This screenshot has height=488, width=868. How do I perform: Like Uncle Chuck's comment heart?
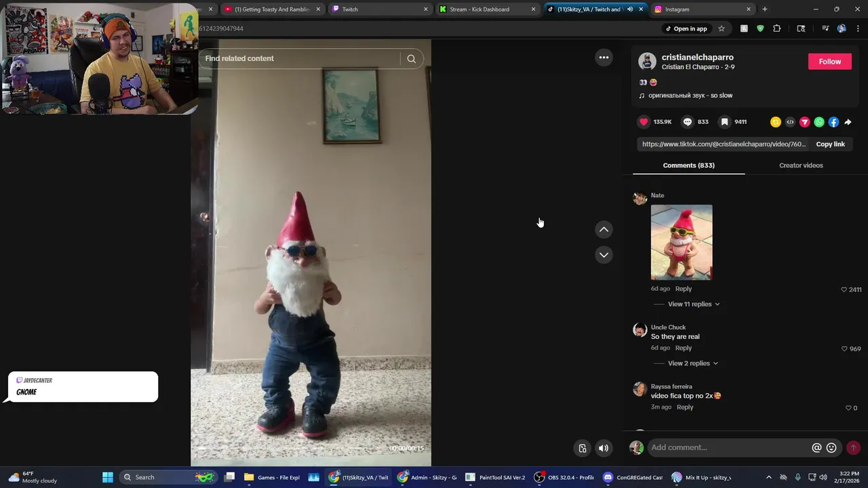tap(844, 349)
